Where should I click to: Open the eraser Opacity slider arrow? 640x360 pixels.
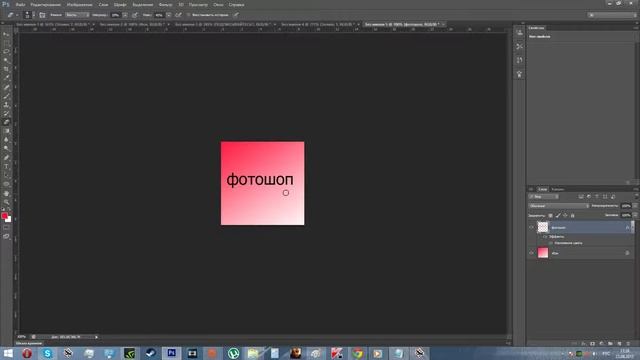(x=125, y=15)
